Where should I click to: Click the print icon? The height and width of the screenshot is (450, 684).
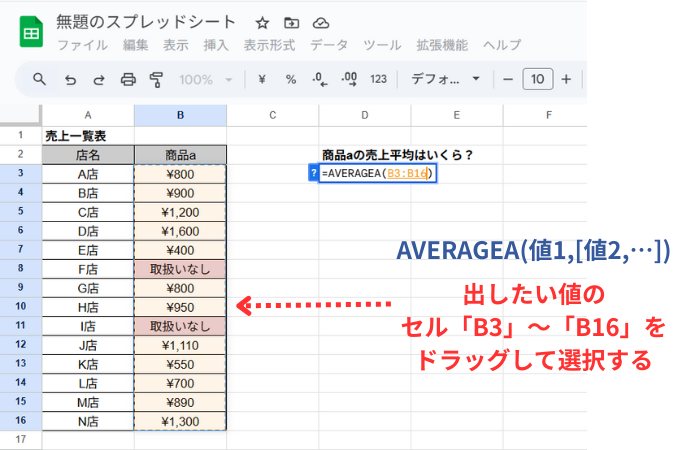coord(128,79)
